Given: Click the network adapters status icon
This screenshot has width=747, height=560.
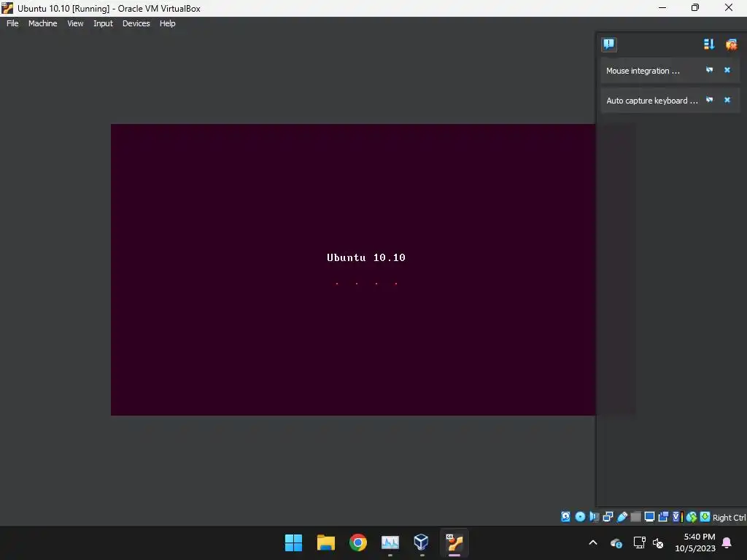Looking at the screenshot, I should pos(608,517).
